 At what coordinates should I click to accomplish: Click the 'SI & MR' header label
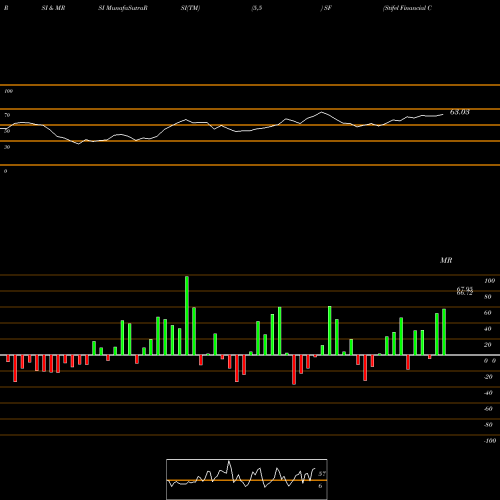click(53, 8)
